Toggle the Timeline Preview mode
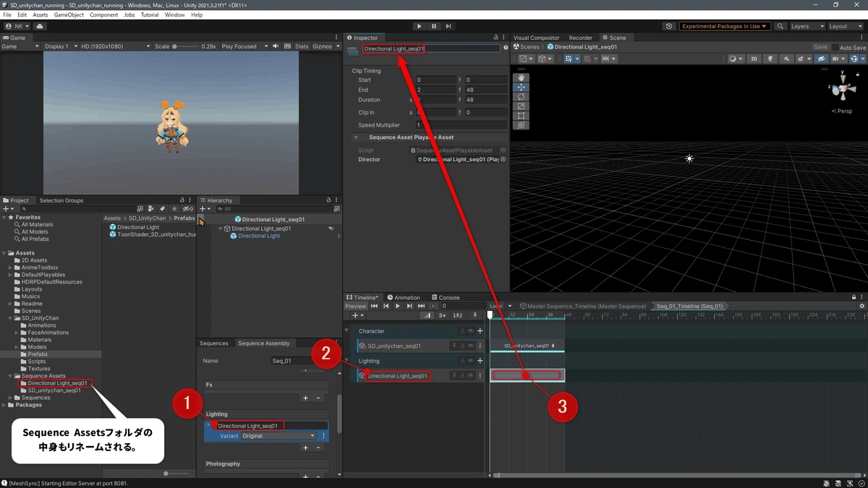 point(355,306)
